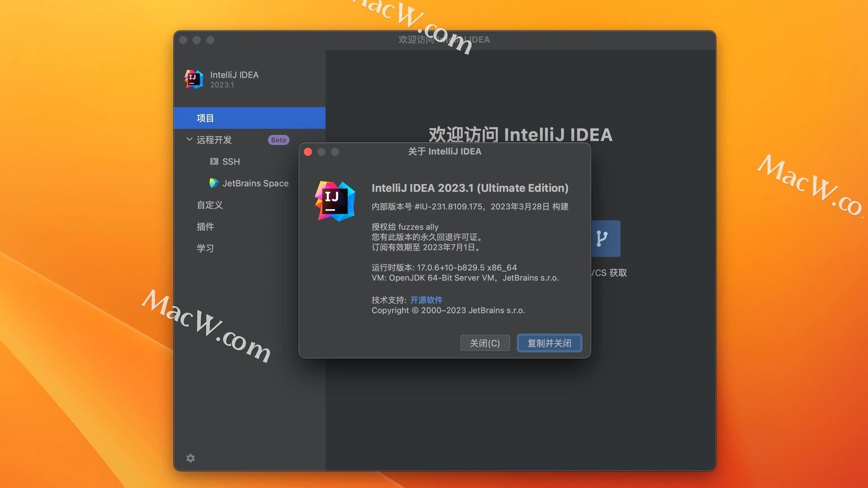Click the 开源软件 support link
868x488 pixels.
pos(427,300)
